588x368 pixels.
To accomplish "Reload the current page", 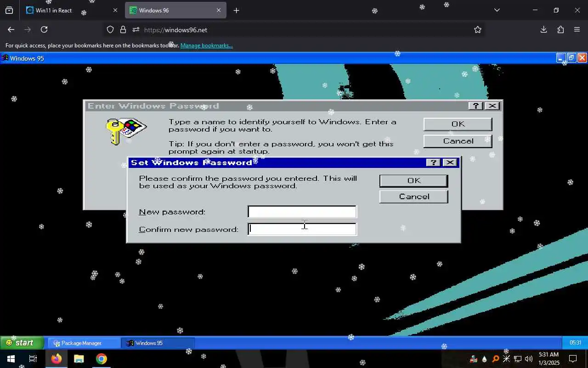I will point(44,29).
